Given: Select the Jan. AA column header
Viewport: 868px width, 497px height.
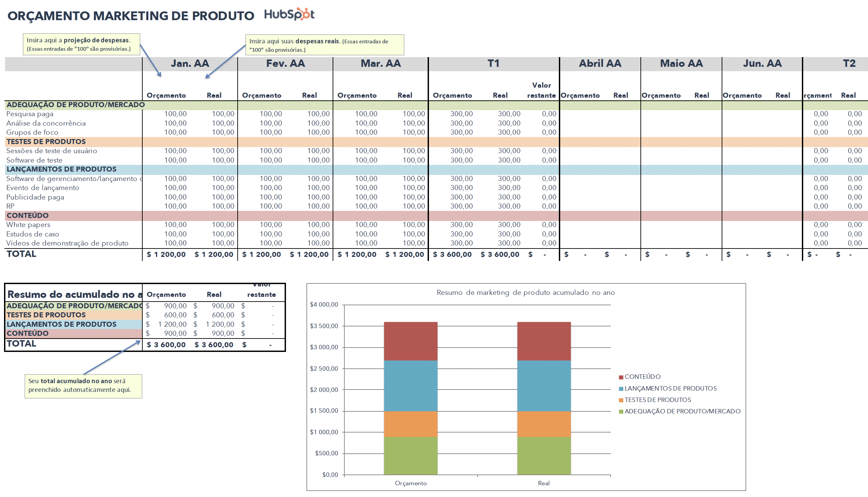Looking at the screenshot, I should point(190,63).
